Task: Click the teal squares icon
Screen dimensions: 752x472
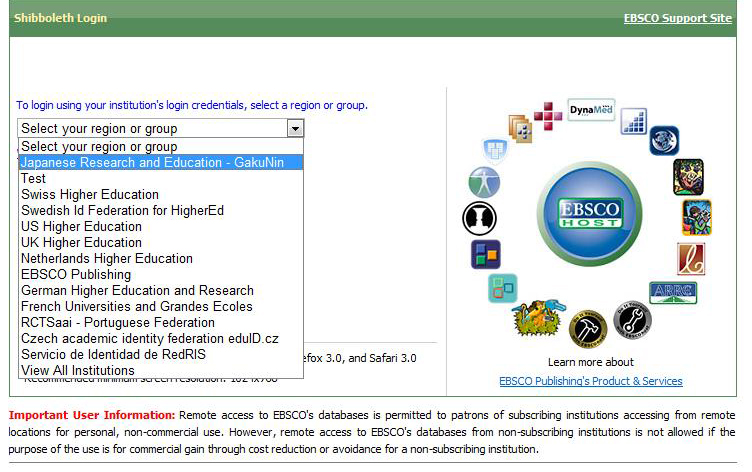Action: pyautogui.click(x=503, y=288)
